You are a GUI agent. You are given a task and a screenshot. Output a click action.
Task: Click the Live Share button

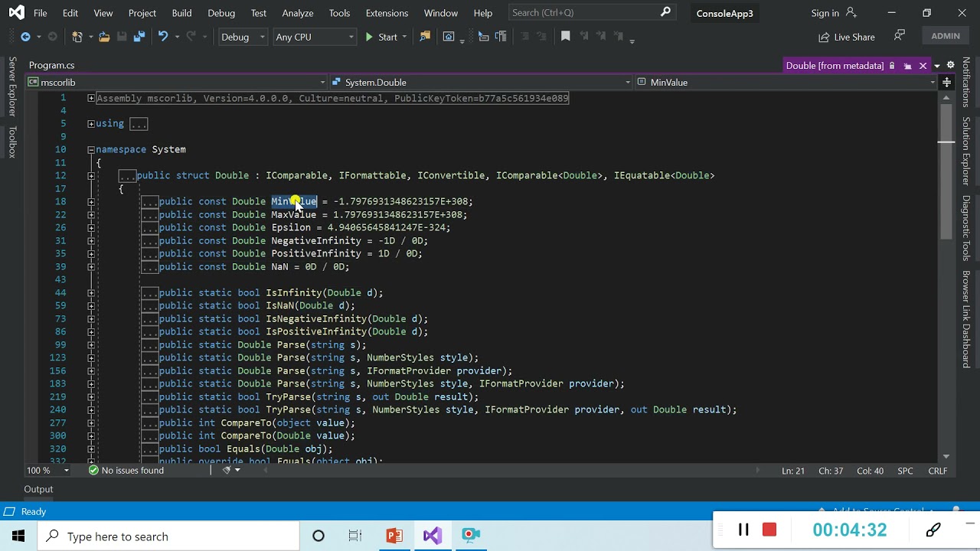(847, 37)
